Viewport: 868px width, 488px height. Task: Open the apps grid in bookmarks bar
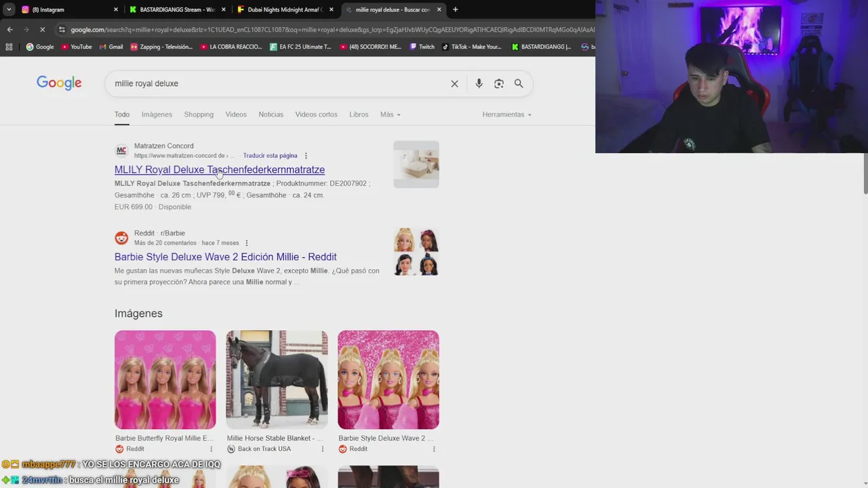coord(9,47)
